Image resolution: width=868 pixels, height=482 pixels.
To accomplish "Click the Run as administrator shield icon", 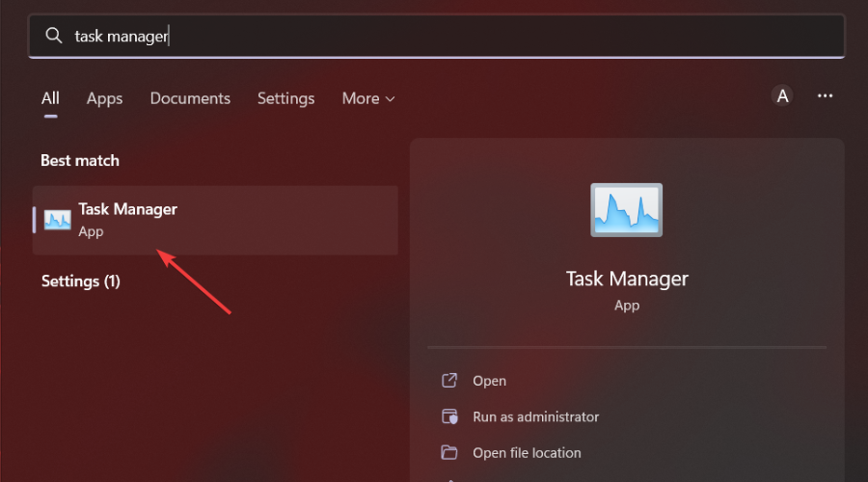I will tap(448, 416).
